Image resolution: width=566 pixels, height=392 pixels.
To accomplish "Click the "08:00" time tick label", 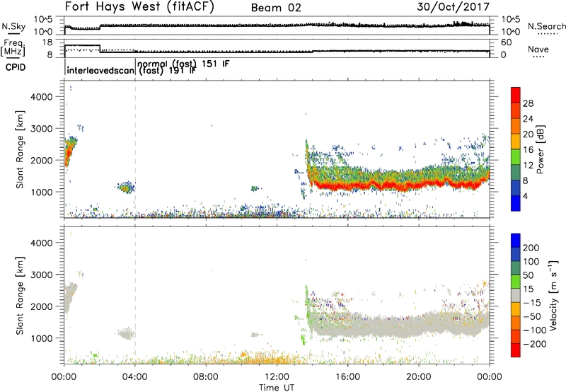I will [206, 377].
